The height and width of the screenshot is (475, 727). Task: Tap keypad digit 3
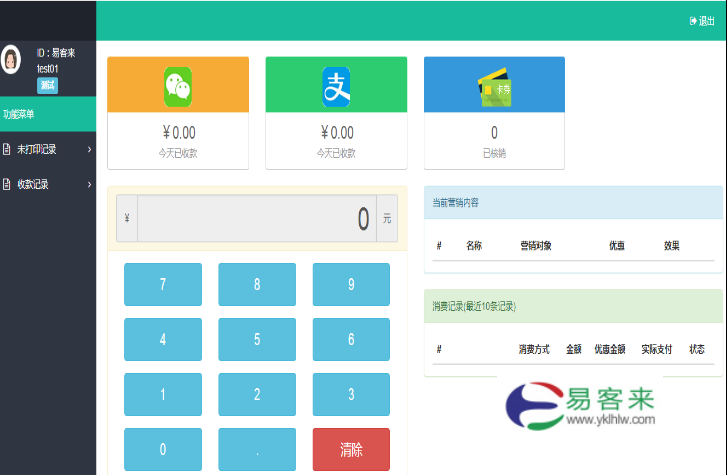(351, 394)
